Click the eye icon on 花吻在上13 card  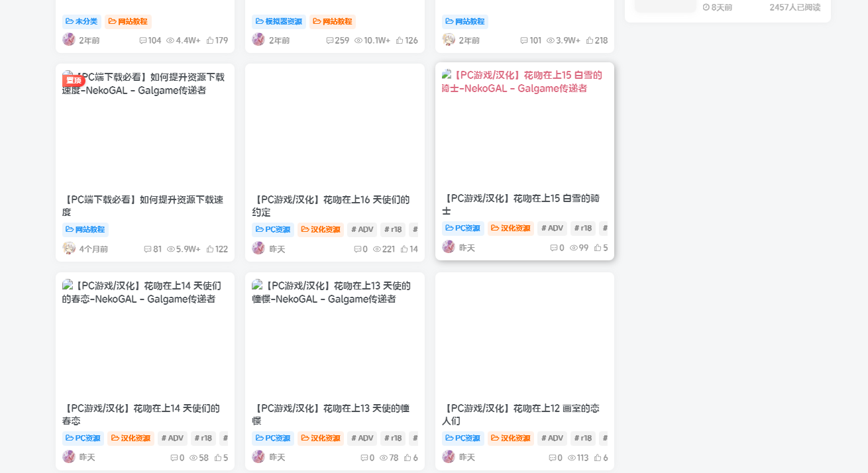[384, 458]
